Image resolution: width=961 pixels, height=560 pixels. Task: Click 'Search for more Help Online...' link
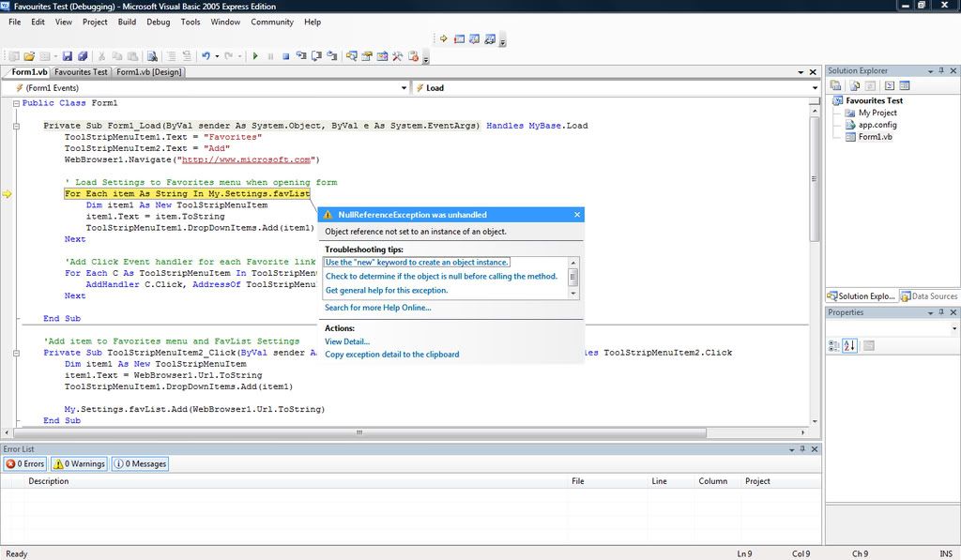click(x=377, y=308)
